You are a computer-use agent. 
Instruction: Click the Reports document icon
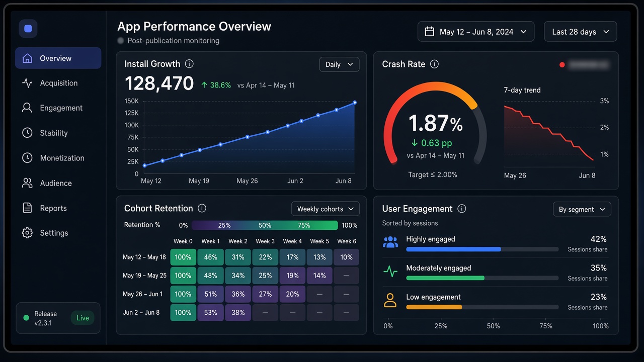click(27, 208)
